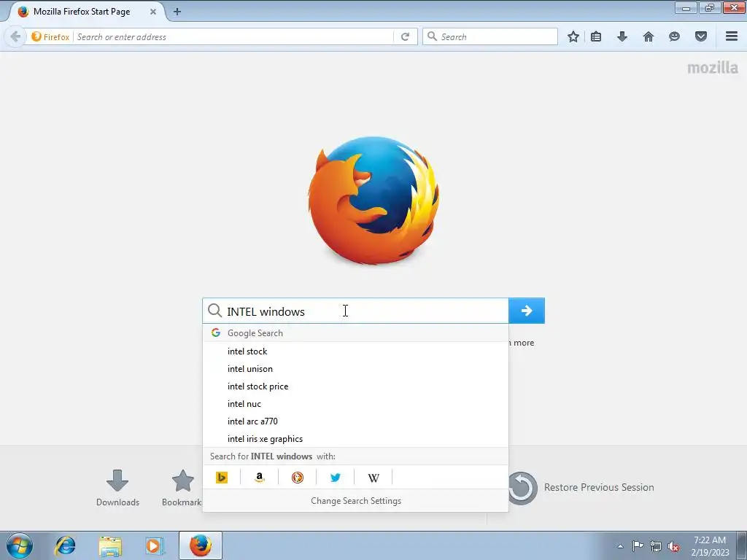Viewport: 747px width, 560px height.
Task: Choose suggestion intel stock price
Action: [x=355, y=386]
